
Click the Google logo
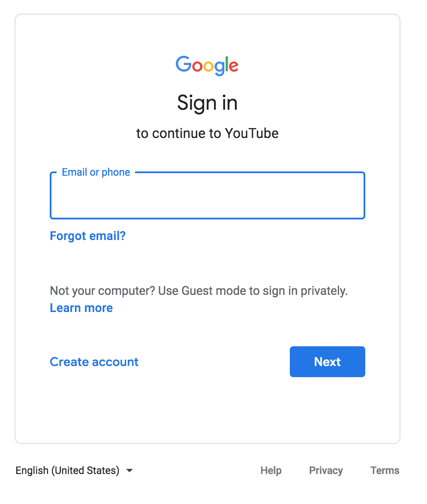click(x=207, y=66)
